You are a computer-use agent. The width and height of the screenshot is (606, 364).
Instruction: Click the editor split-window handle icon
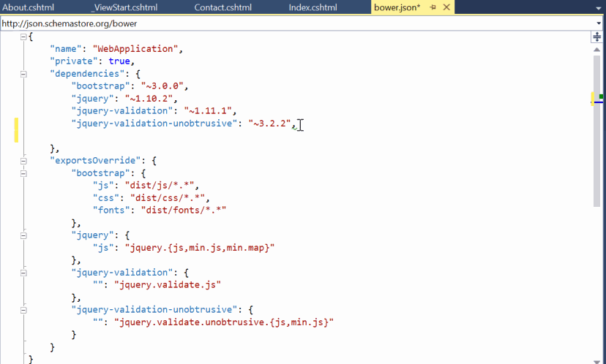click(x=597, y=37)
